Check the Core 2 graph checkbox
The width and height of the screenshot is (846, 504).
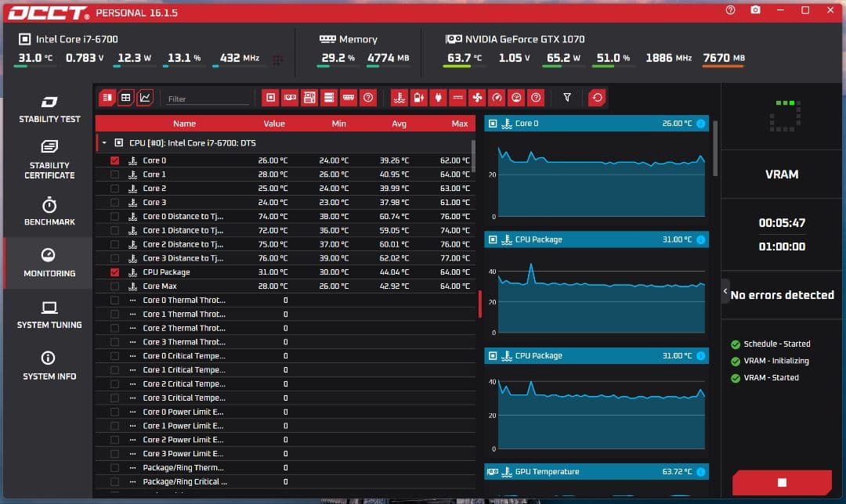114,189
